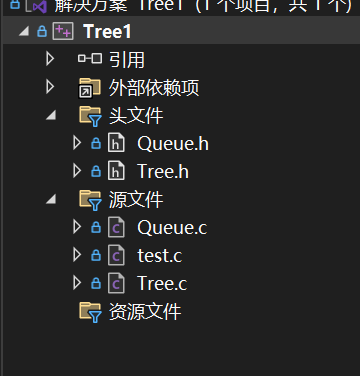Expand the test.c file node
Image resolution: width=360 pixels, height=376 pixels.
tap(77, 255)
